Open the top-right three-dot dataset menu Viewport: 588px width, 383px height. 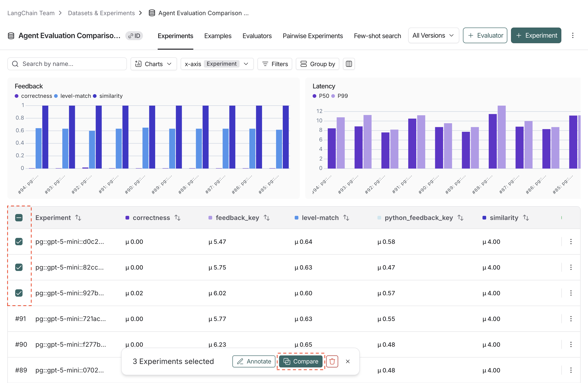coord(572,36)
